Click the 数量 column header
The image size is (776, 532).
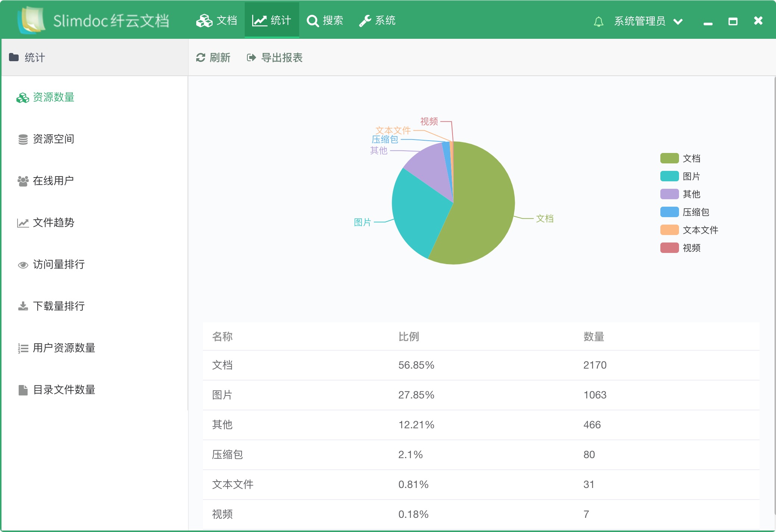click(x=594, y=337)
